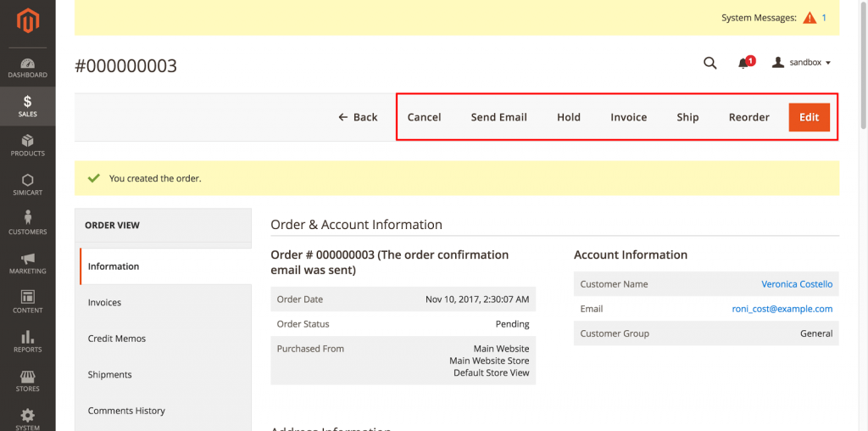Click roni_cost@example.com email link

click(x=782, y=309)
